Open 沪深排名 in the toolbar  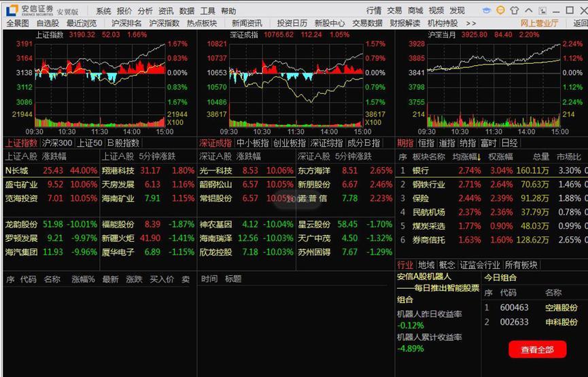click(x=126, y=23)
